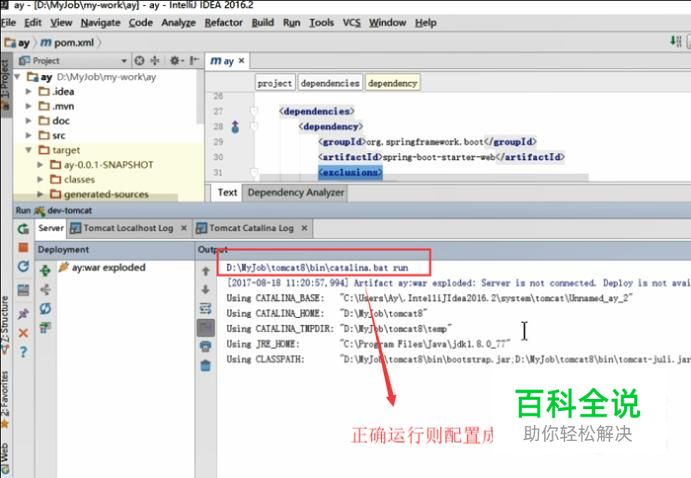Click the undeploy artifact icon
This screenshot has width=691, height=478.
tap(45, 289)
